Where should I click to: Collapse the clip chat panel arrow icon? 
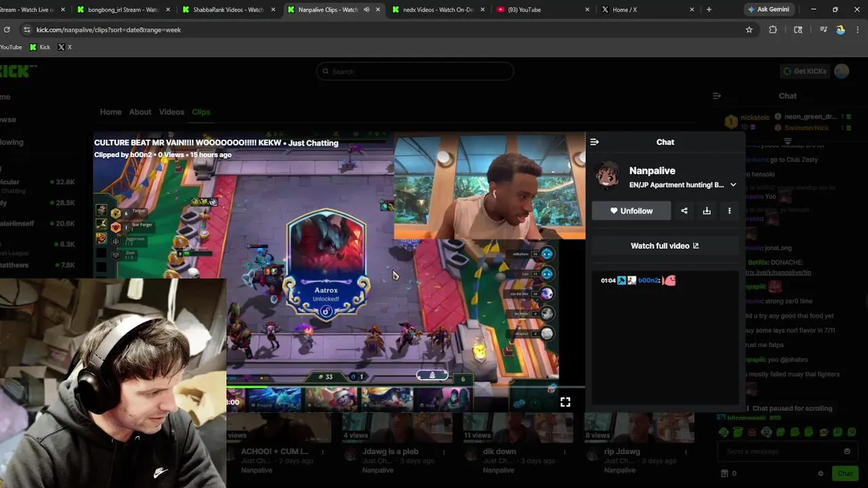(x=595, y=142)
